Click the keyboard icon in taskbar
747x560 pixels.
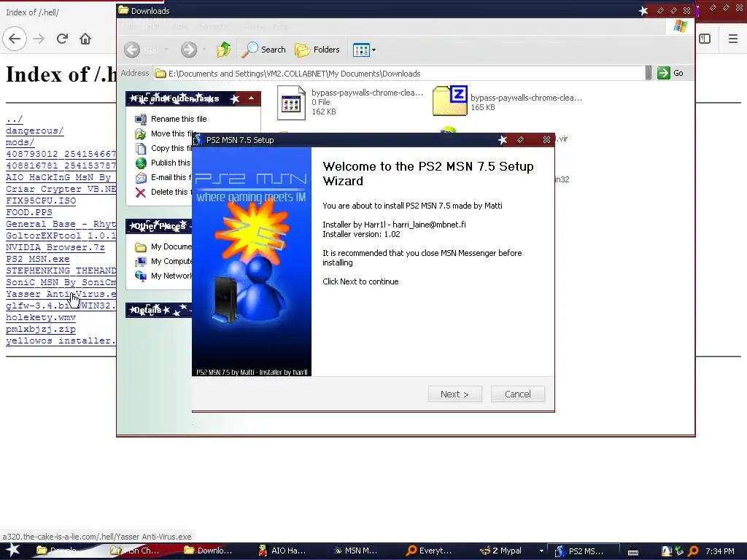click(x=633, y=551)
